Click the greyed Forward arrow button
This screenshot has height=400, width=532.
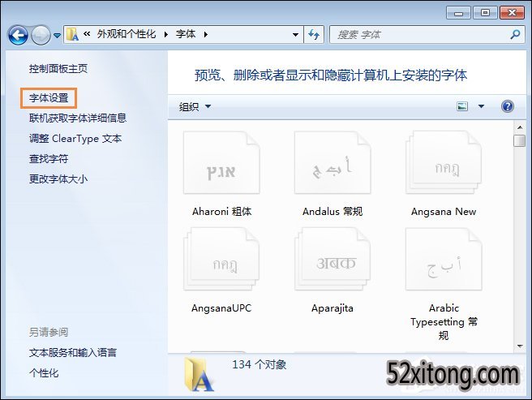(41, 35)
